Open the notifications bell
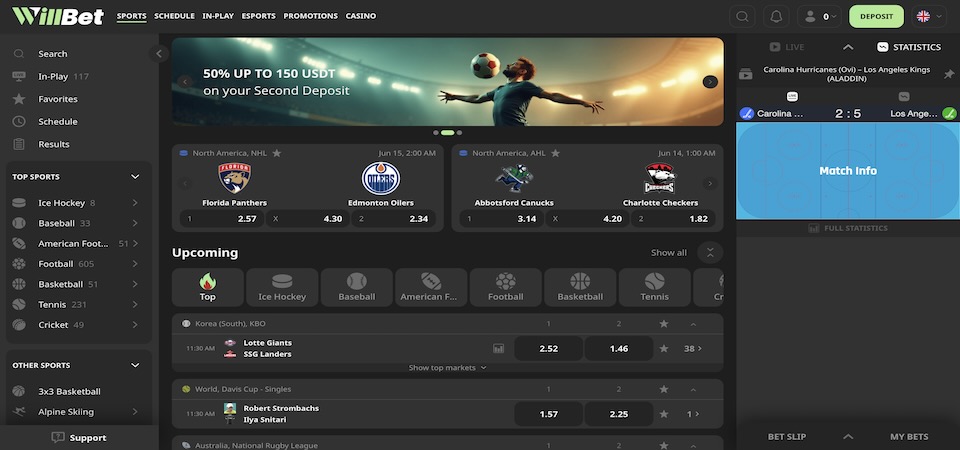This screenshot has width=960, height=450. tap(776, 17)
